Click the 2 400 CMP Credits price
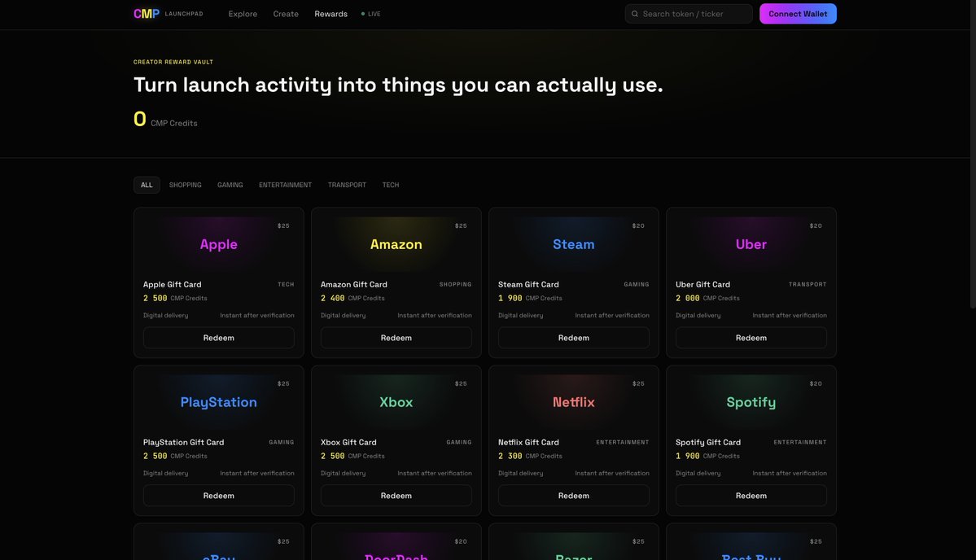Viewport: 976px width, 560px height. pos(352,298)
